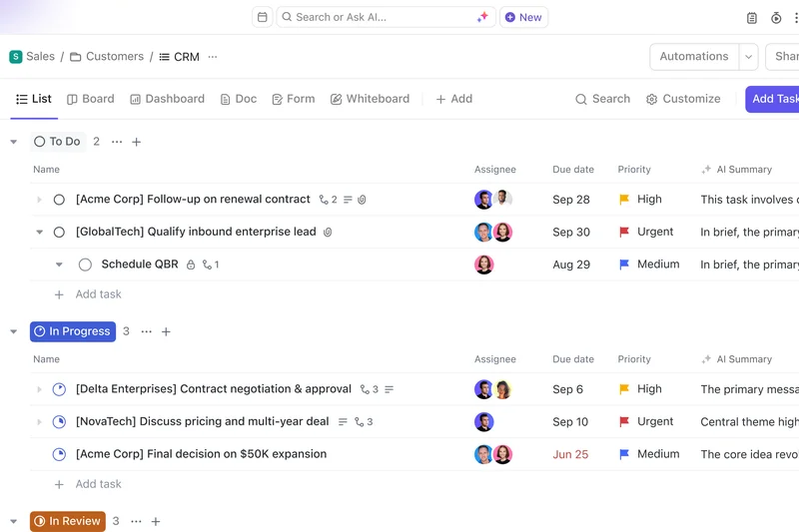Click attachment icon on Acme Corp follow-up task
Image resolution: width=799 pixels, height=532 pixels.
363,200
